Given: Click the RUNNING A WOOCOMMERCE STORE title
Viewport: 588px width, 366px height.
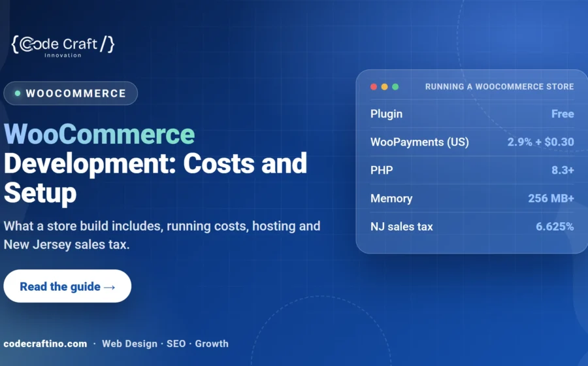Looking at the screenshot, I should 500,87.
